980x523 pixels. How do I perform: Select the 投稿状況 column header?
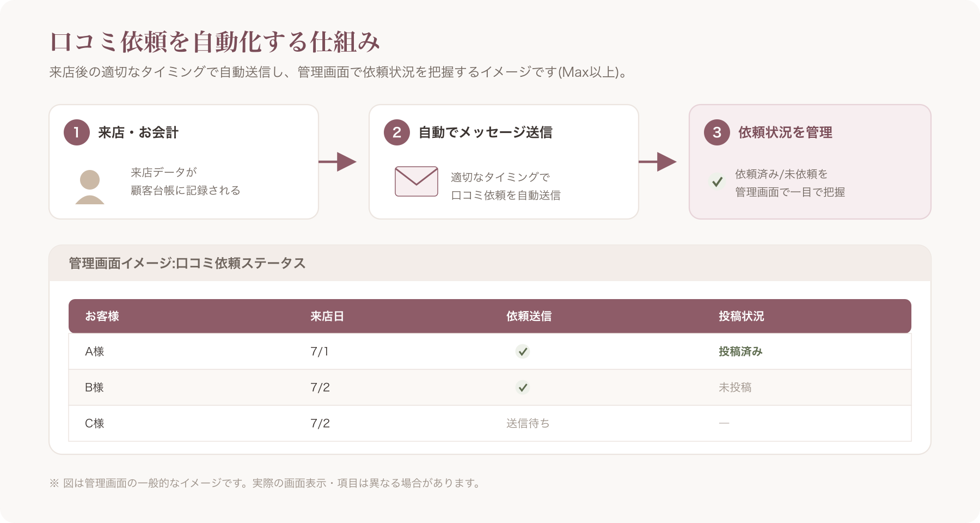741,316
